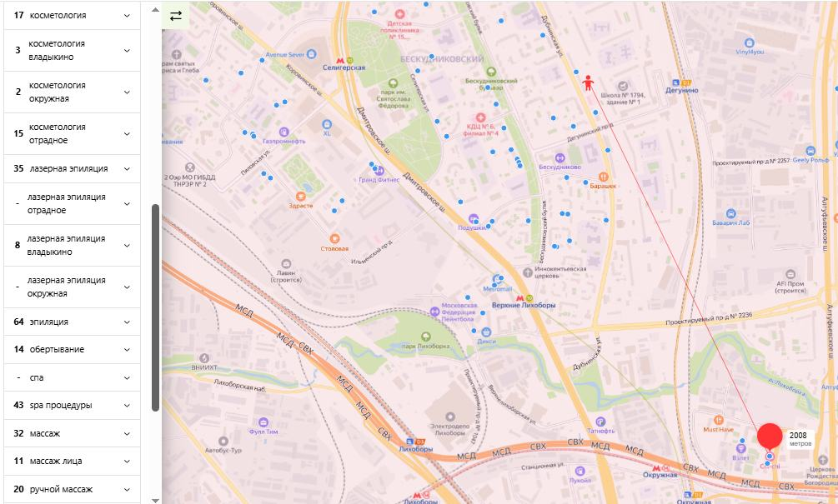This screenshot has width=838, height=504.
Task: Expand косметология отрадное chevron
Action: coord(128,134)
